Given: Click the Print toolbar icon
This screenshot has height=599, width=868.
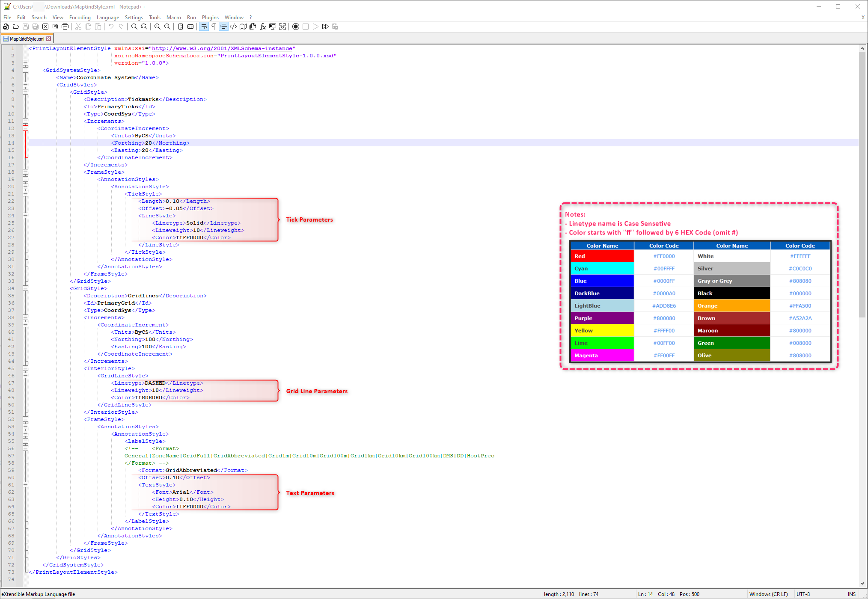Looking at the screenshot, I should point(65,27).
